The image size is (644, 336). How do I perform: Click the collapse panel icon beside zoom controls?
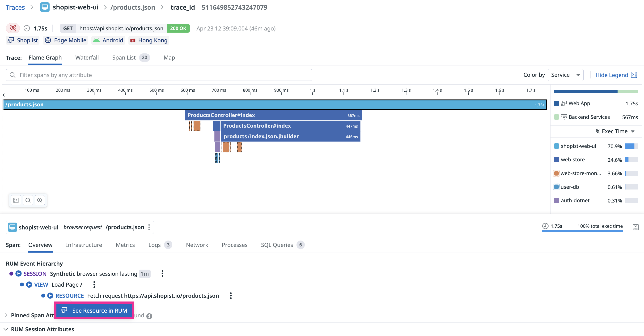[x=16, y=200]
